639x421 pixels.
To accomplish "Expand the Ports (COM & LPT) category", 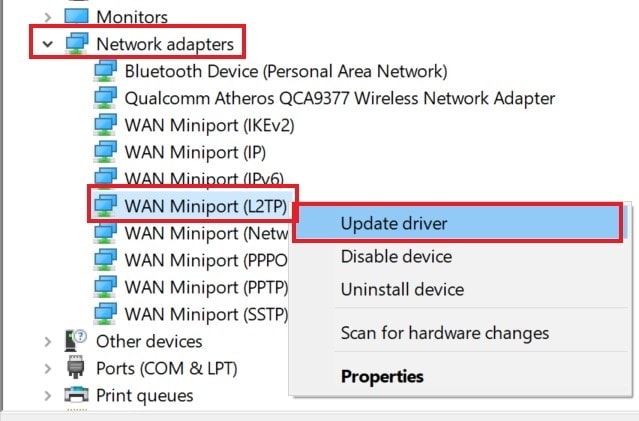I will pyautogui.click(x=48, y=368).
